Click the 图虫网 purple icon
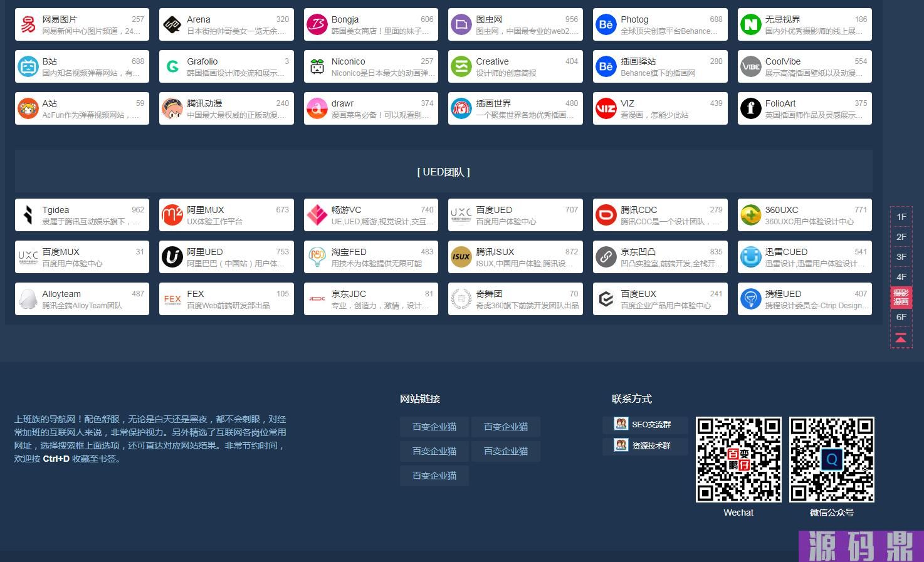 461,24
